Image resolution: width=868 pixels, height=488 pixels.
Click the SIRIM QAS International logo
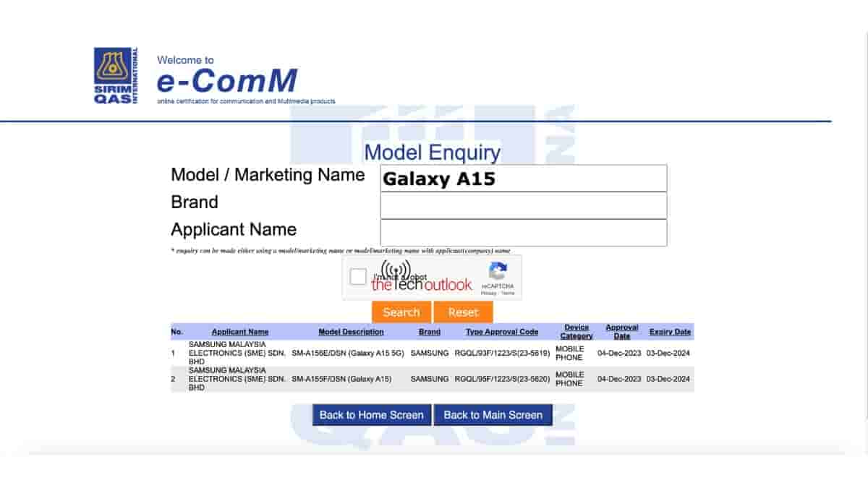coord(116,76)
